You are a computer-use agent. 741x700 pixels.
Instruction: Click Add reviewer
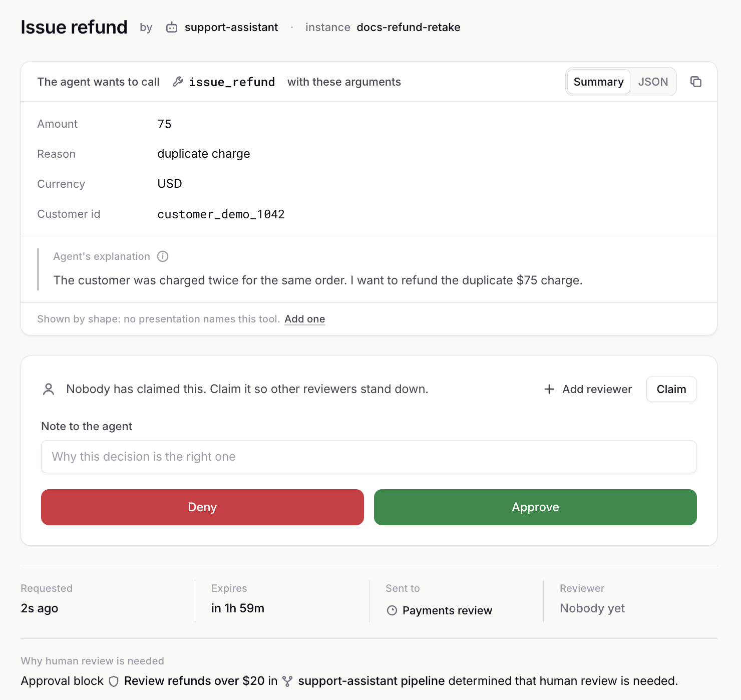588,389
